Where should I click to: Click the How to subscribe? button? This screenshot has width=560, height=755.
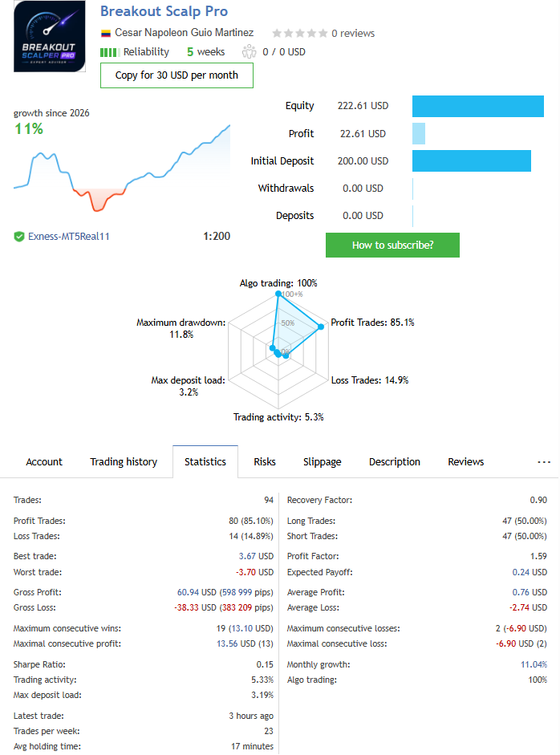[x=392, y=245]
